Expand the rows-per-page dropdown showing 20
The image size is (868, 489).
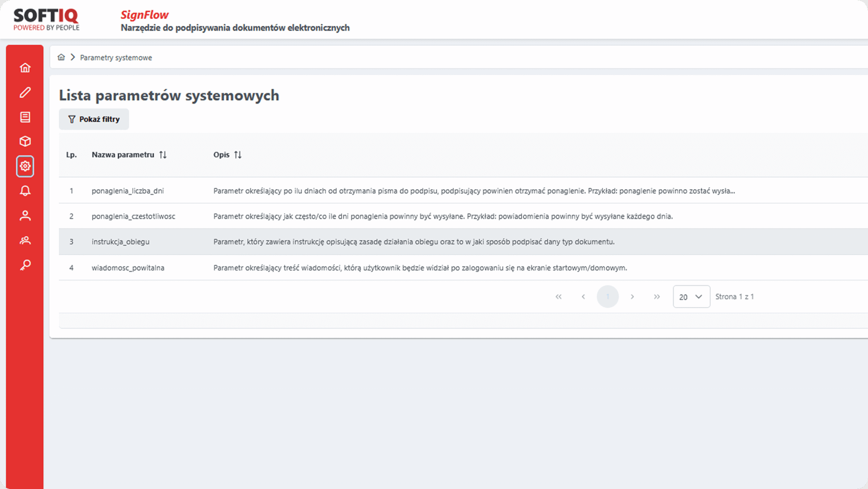coord(691,297)
